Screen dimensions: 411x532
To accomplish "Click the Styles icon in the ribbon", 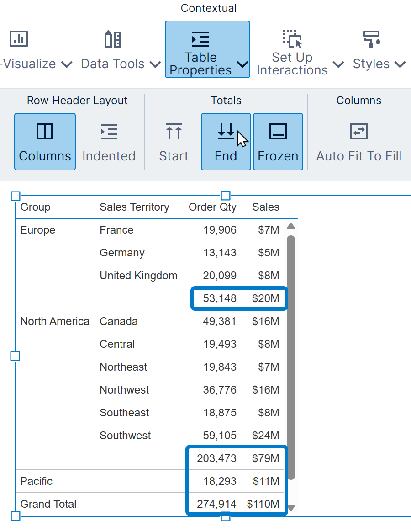I will 372,39.
